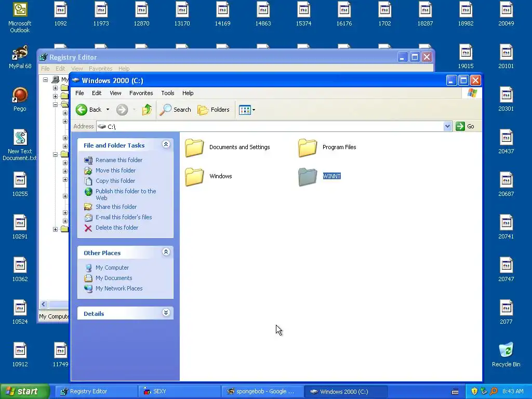Screen dimensions: 532x399
Task: Open the Tools menu
Action: (168, 93)
